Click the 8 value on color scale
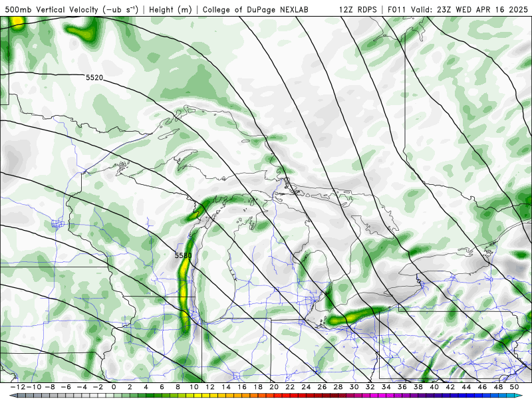The image size is (532, 399). pyautogui.click(x=178, y=387)
